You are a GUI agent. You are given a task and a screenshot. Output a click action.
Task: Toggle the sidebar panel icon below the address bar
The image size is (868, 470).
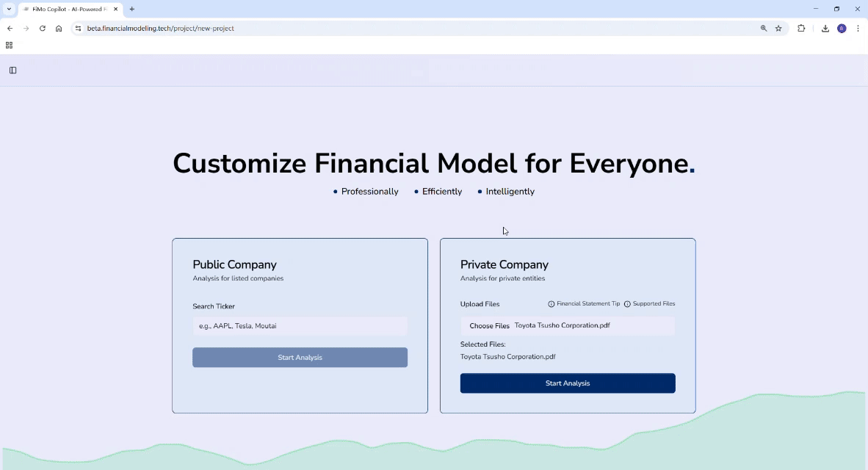(12, 70)
